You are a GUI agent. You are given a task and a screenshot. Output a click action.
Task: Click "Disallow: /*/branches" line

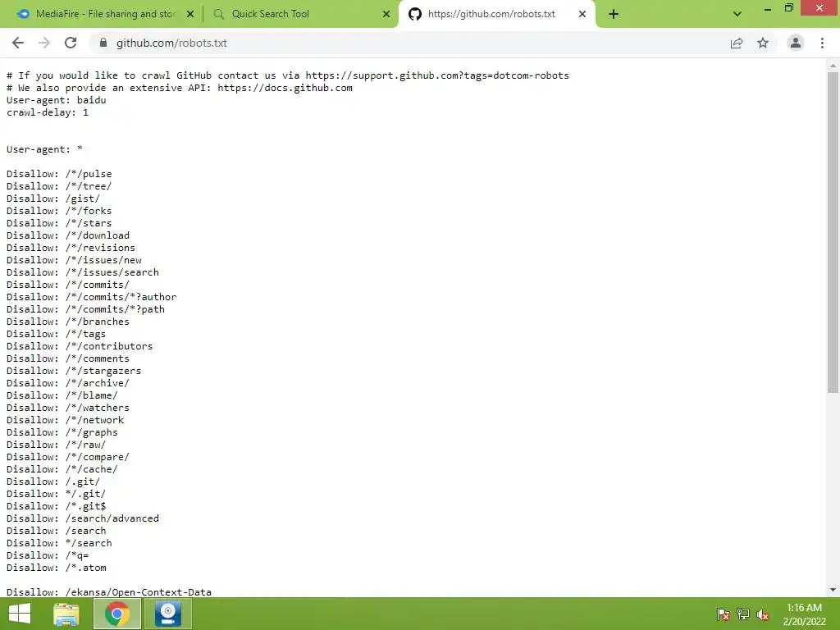click(x=68, y=322)
